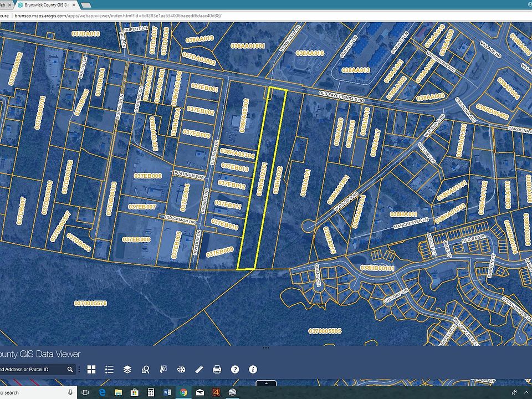Viewport: 532px width, 399px height.
Task: Select the ruler measurement tool
Action: click(199, 370)
